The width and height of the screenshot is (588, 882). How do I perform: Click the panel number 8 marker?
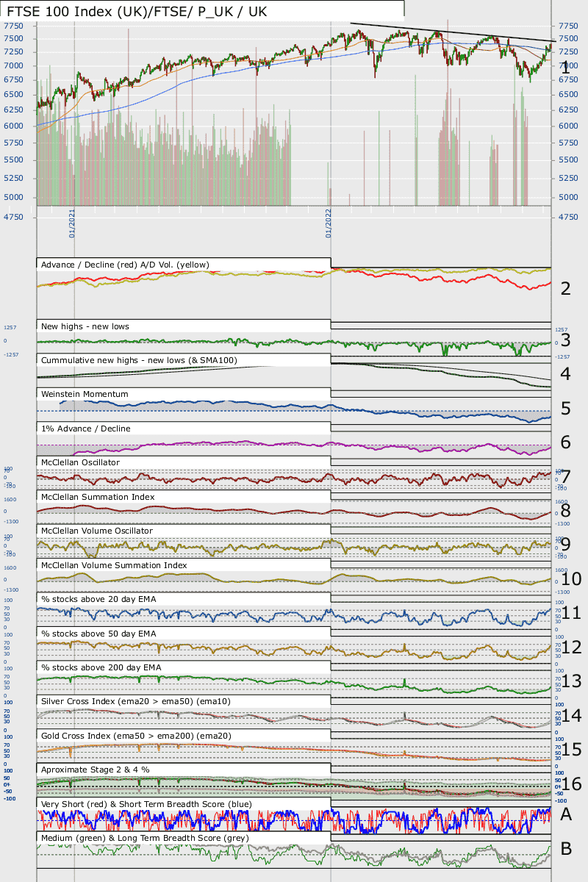pos(565,510)
